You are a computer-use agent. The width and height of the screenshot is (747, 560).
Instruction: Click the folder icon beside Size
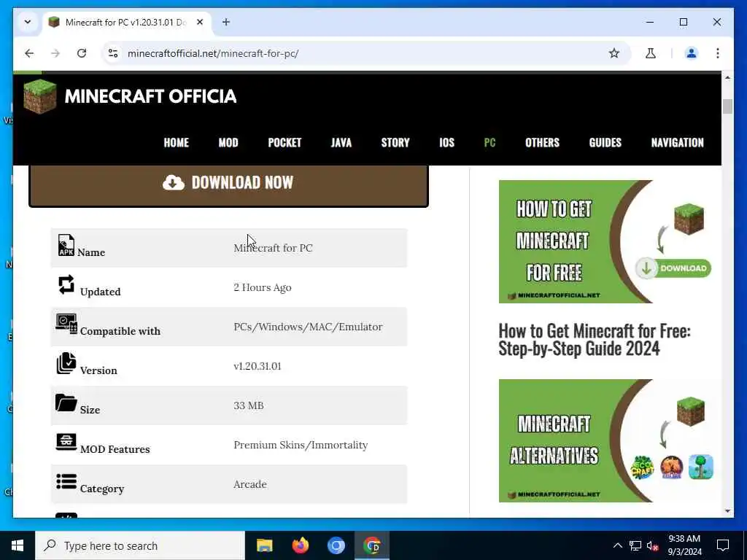[66, 402]
